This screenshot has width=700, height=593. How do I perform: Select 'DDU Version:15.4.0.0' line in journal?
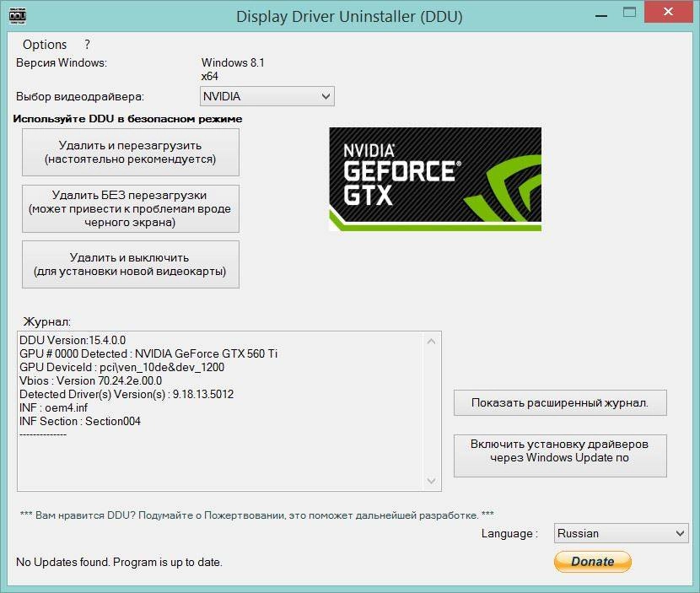73,340
